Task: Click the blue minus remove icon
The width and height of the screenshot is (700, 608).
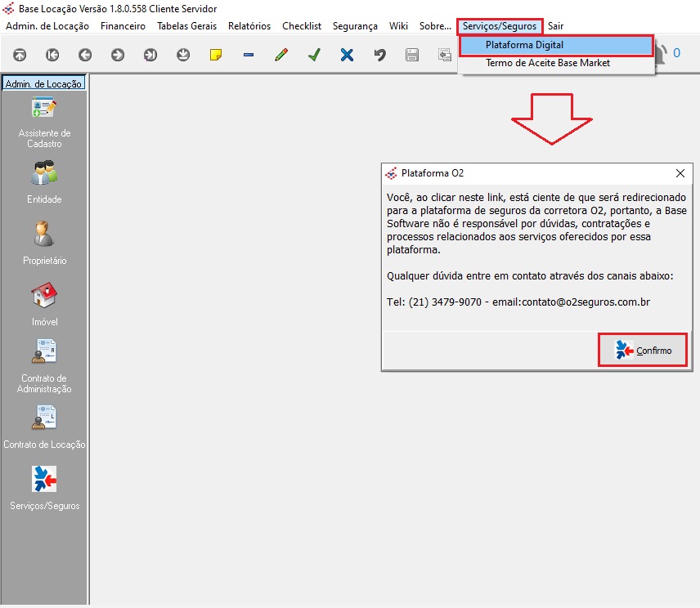Action: coord(249,55)
